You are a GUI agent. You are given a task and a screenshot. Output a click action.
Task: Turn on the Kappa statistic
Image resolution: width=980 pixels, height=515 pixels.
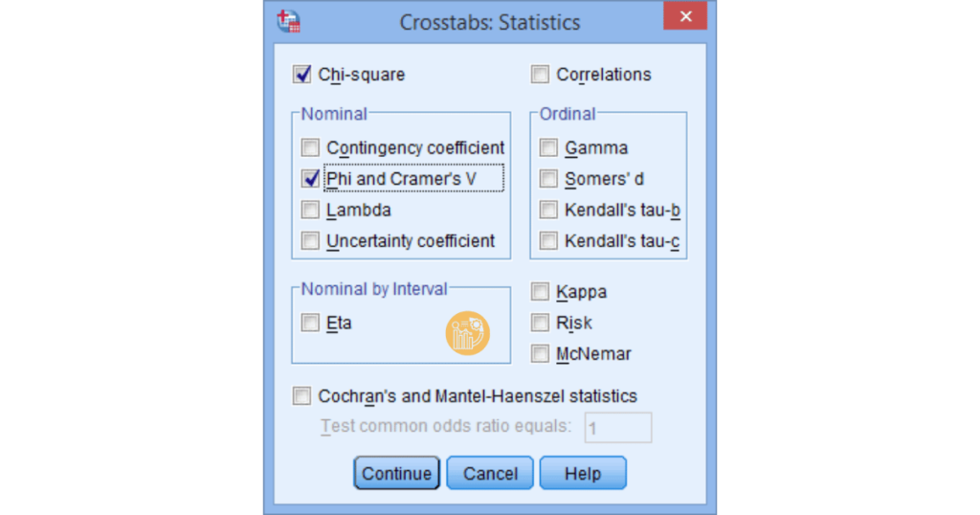(541, 291)
